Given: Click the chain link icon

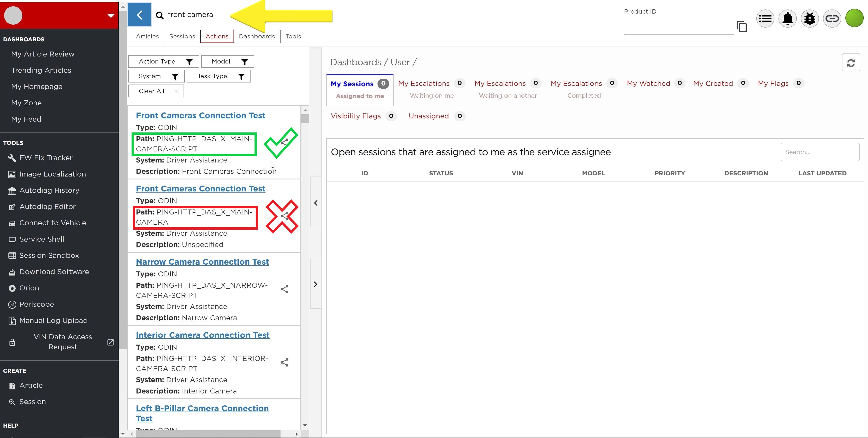Looking at the screenshot, I should (x=832, y=19).
